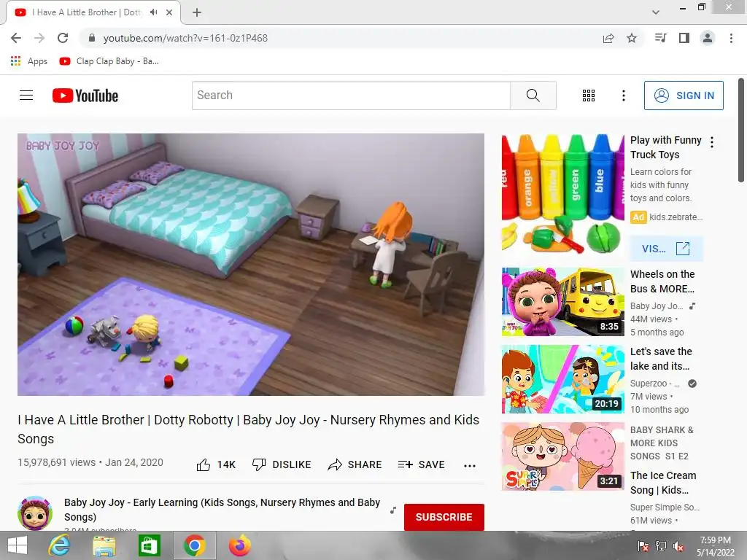Click the address bar URL
Image resolution: width=747 pixels, height=560 pixels.
click(x=185, y=38)
